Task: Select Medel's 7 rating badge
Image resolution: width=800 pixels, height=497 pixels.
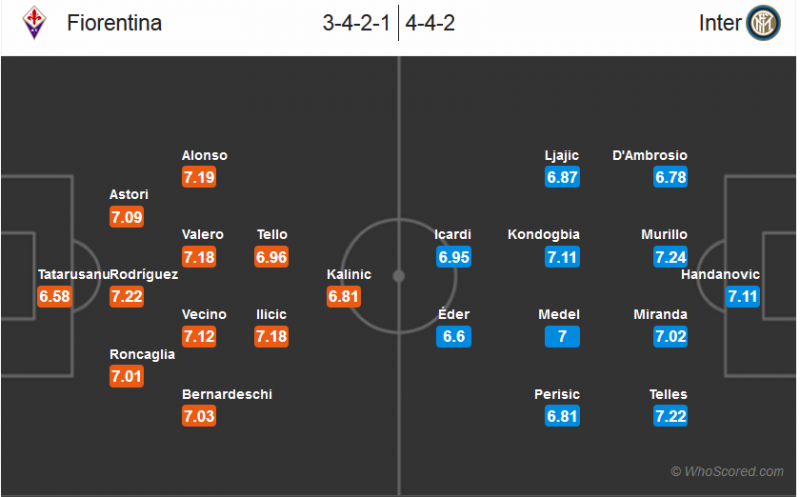Action: tap(563, 336)
